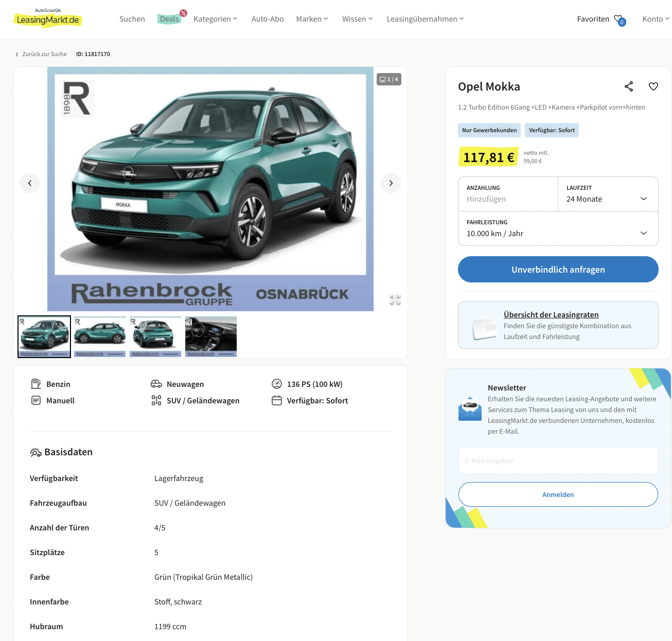Screen dimensions: 672x641
Task: Click the Manuell gearbox icon
Action: click(x=36, y=400)
